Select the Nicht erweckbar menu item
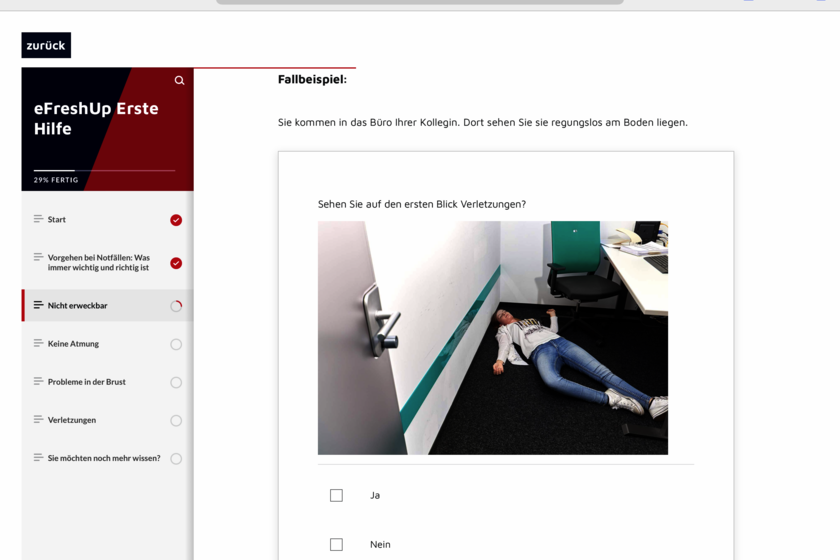 (x=77, y=306)
